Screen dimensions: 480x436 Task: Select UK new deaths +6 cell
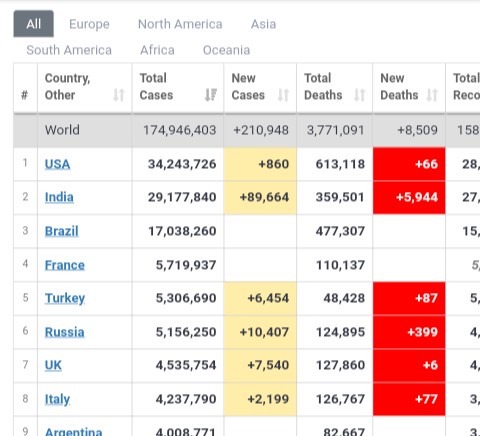(409, 365)
